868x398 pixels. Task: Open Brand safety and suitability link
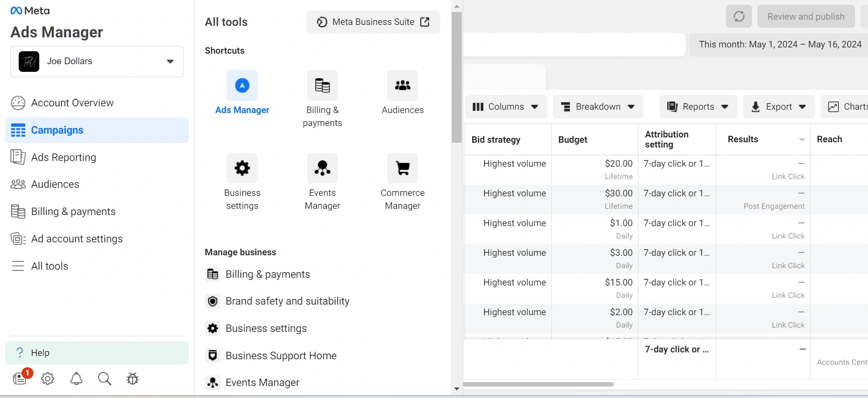coord(278,301)
